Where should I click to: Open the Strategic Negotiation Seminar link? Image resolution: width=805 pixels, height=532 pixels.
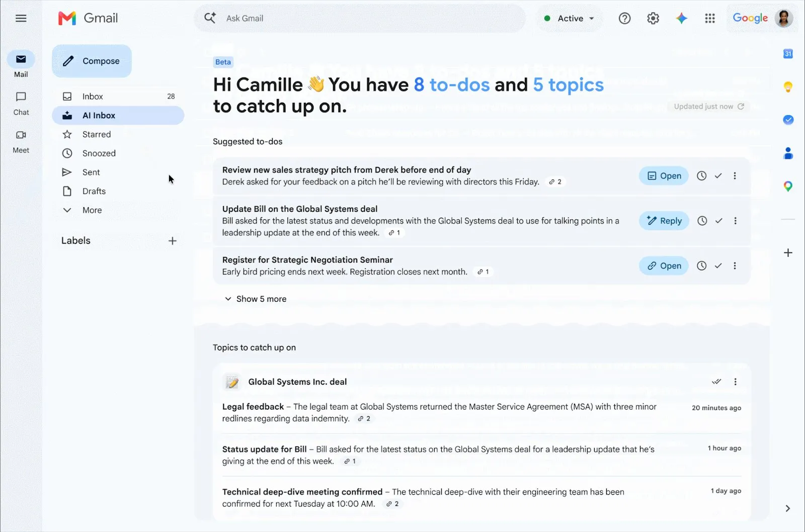pos(664,265)
